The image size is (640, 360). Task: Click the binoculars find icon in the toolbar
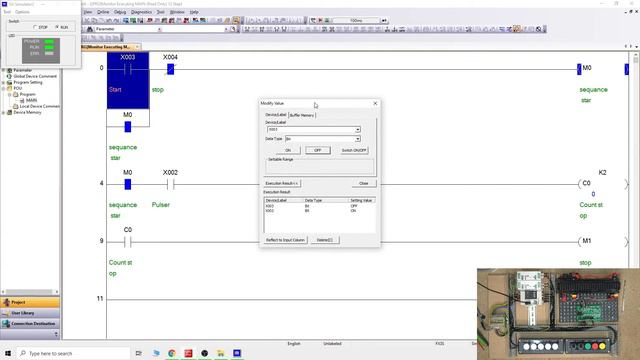tap(90, 29)
